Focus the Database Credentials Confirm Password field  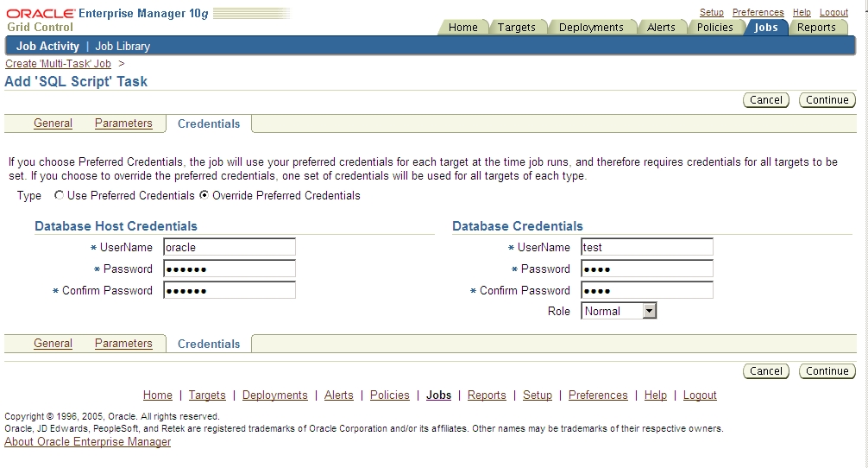[646, 290]
